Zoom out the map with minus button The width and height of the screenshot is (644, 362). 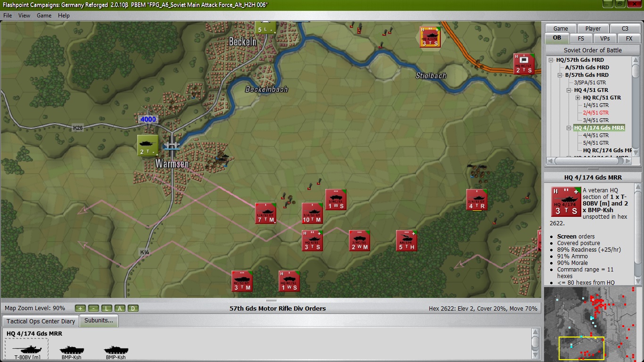pos(94,308)
